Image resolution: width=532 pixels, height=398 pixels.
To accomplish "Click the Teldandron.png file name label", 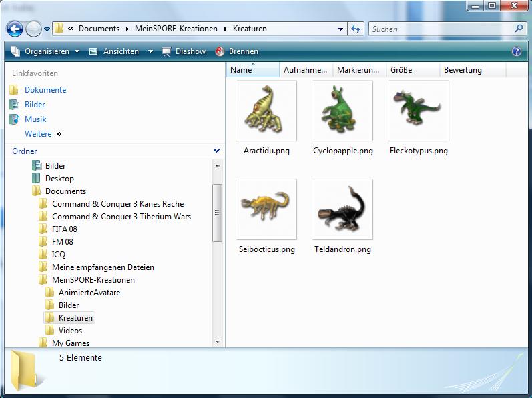I will [342, 249].
